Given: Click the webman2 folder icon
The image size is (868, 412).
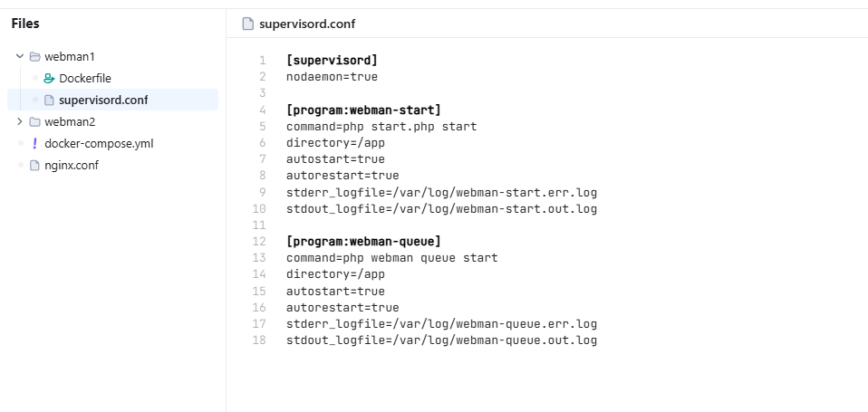Looking at the screenshot, I should coord(34,122).
